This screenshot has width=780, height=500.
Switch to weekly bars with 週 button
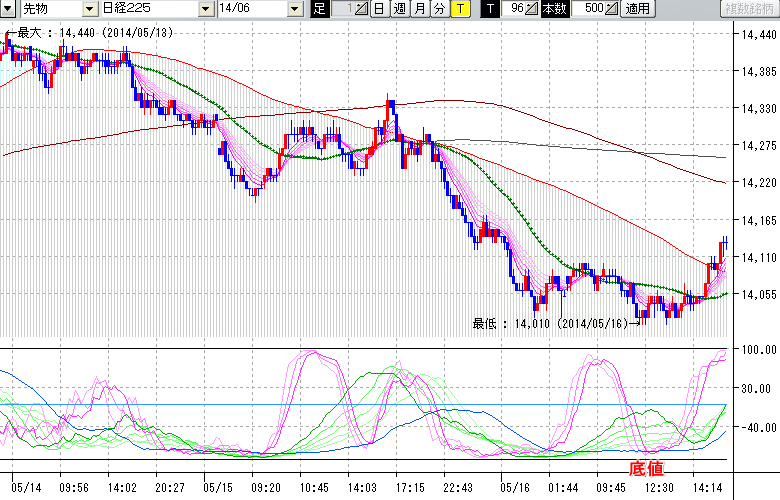[399, 9]
